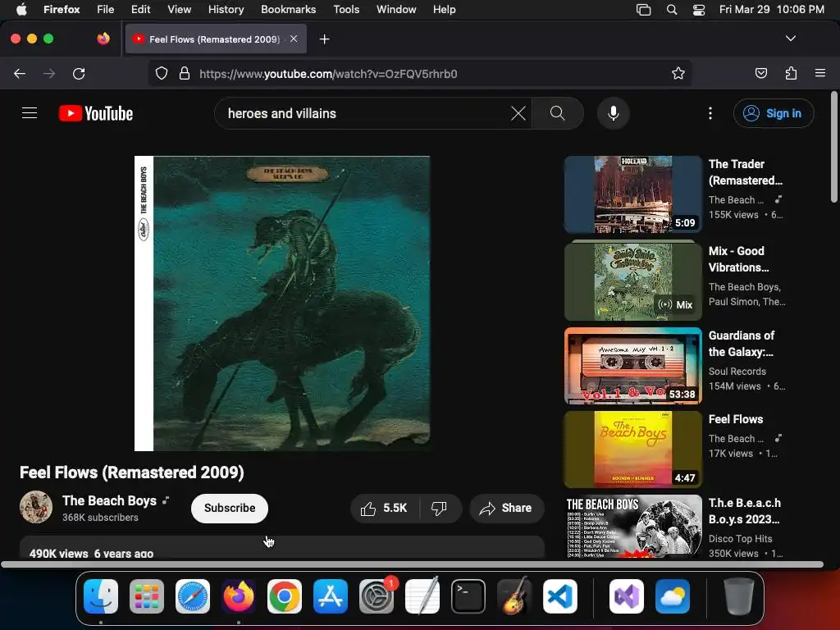This screenshot has width=840, height=630.
Task: Open Terminal from the Dock
Action: (468, 596)
